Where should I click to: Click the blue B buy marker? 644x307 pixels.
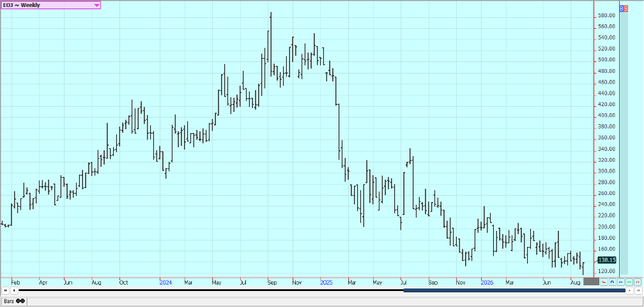point(622,8)
